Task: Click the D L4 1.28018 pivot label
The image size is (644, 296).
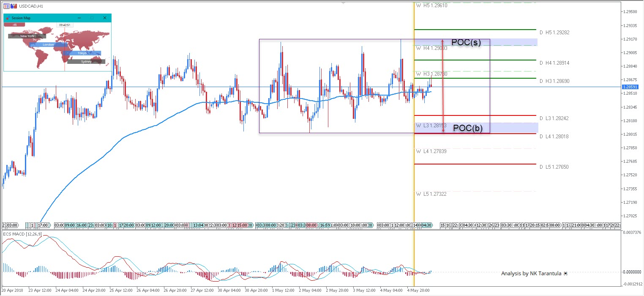Action: click(554, 137)
